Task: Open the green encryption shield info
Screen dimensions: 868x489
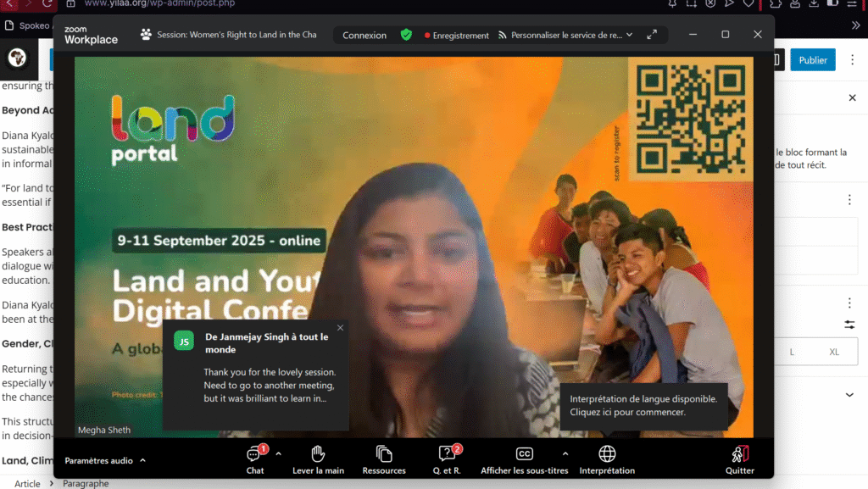Action: point(406,35)
